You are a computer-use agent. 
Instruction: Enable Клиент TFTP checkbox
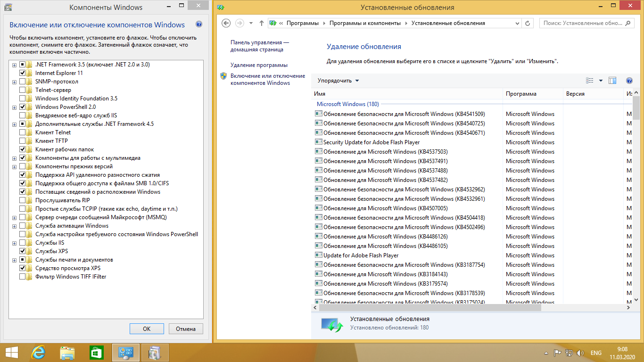tap(22, 141)
